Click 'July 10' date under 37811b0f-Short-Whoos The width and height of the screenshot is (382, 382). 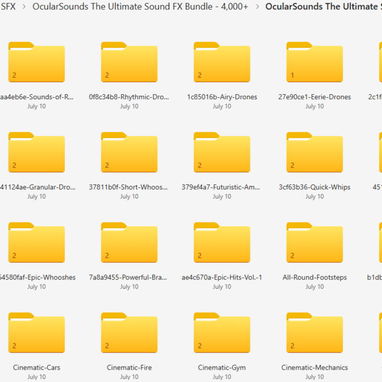[129, 197]
